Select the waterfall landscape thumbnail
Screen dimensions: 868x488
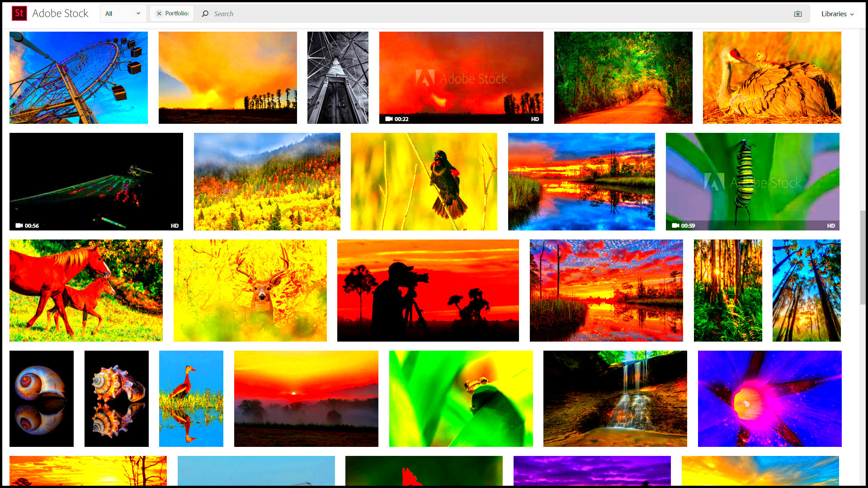(615, 398)
